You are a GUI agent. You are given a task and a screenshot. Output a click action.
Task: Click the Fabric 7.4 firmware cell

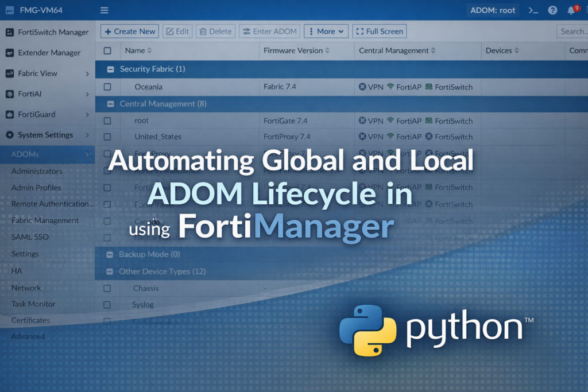point(280,87)
